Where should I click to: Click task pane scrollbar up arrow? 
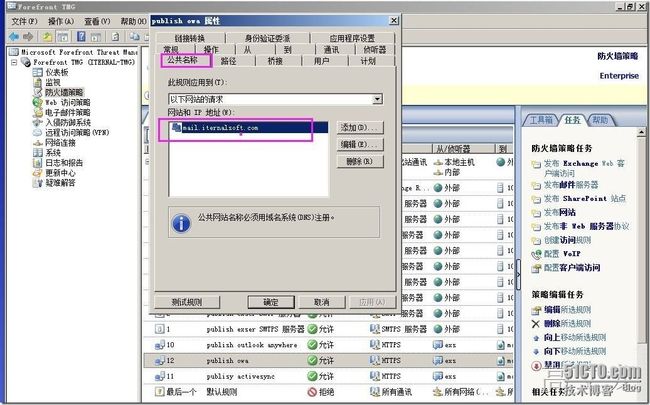(641, 133)
